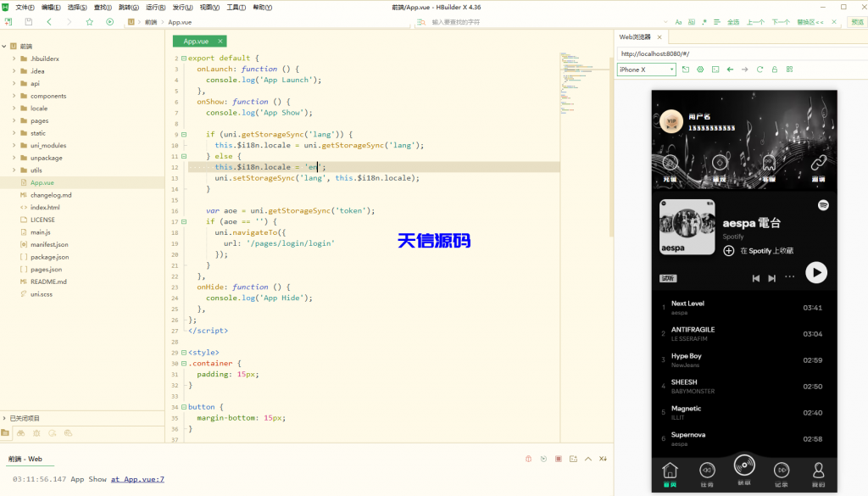
Task: Click the run play icon in toolbar
Action: tap(110, 22)
